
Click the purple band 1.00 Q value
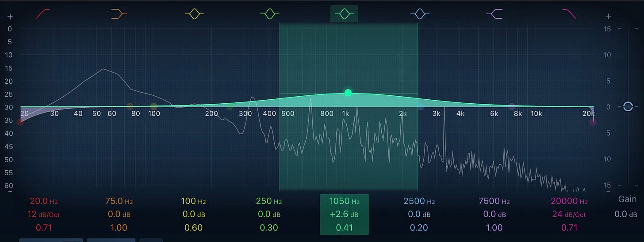494,228
